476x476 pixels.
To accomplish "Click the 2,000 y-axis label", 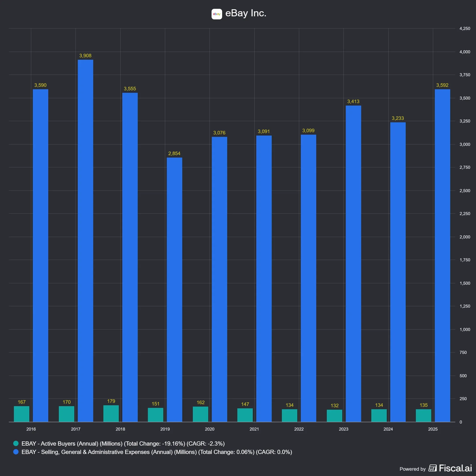I will pos(465,237).
